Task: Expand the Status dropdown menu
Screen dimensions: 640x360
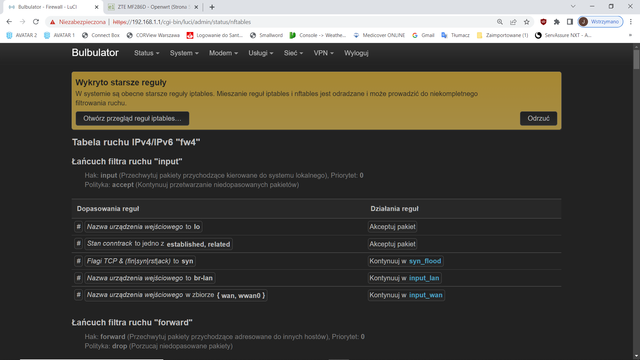Action: 147,53
